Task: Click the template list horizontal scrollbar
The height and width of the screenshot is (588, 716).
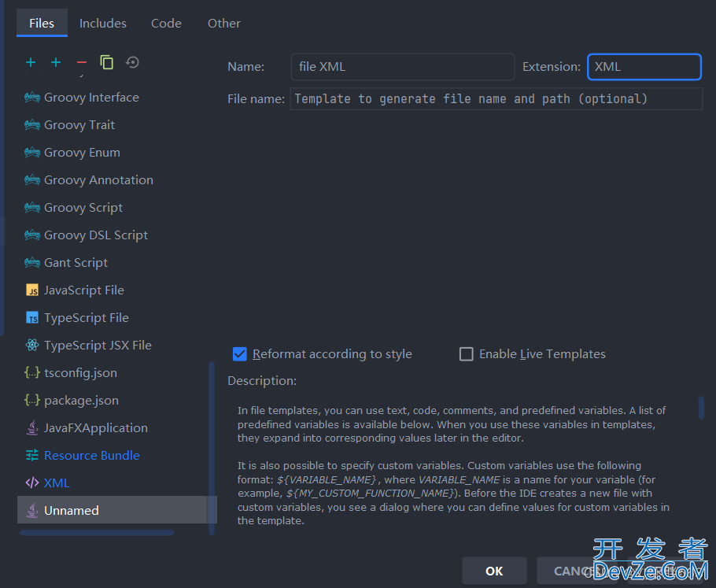Action: click(x=98, y=533)
